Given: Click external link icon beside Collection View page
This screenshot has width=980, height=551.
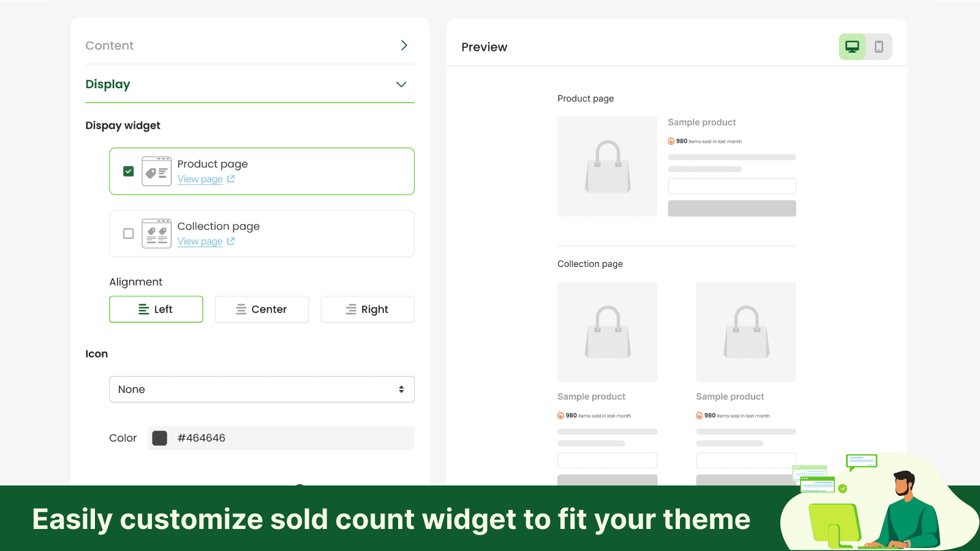Looking at the screenshot, I should (231, 241).
